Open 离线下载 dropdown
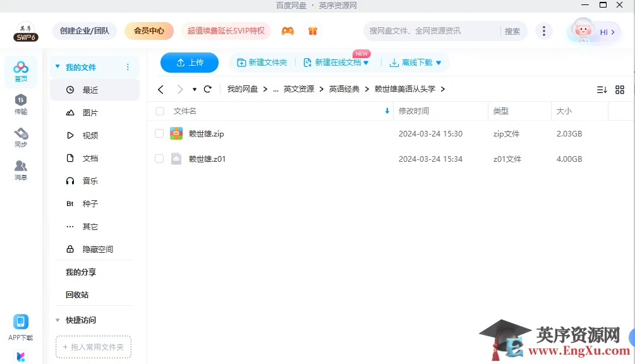Screen dimensions: 635x364 [x=438, y=63]
